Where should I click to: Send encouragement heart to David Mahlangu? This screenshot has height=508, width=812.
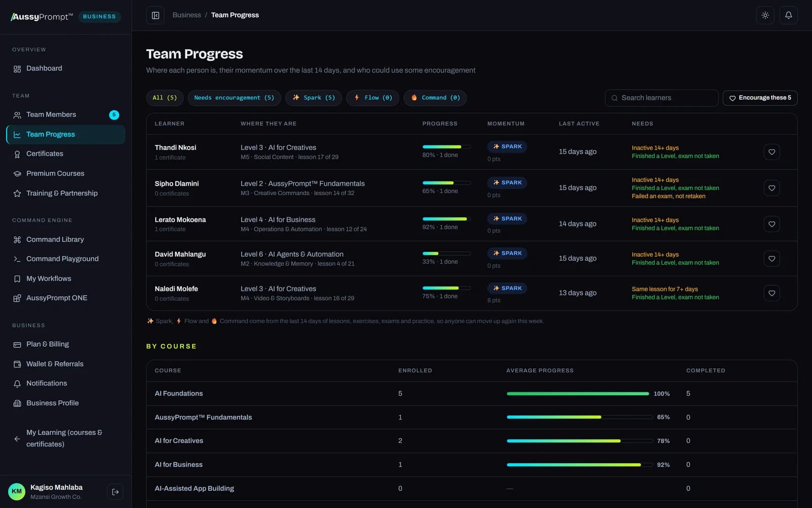(x=771, y=259)
